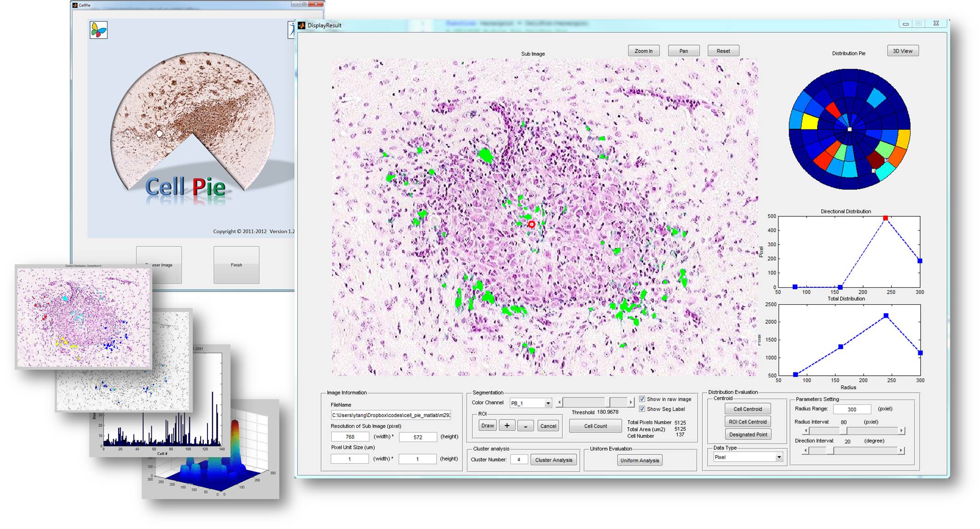
Task: Click Radius Interval slider left arrow
Action: (x=806, y=430)
